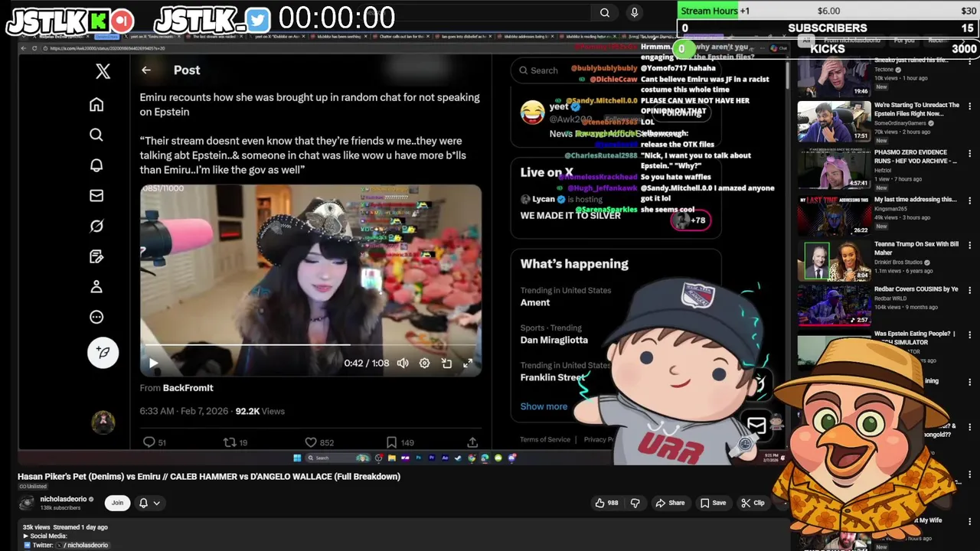Image resolution: width=980 pixels, height=551 pixels.
Task: Repost the tweet showing 19 reposts
Action: pyautogui.click(x=235, y=442)
